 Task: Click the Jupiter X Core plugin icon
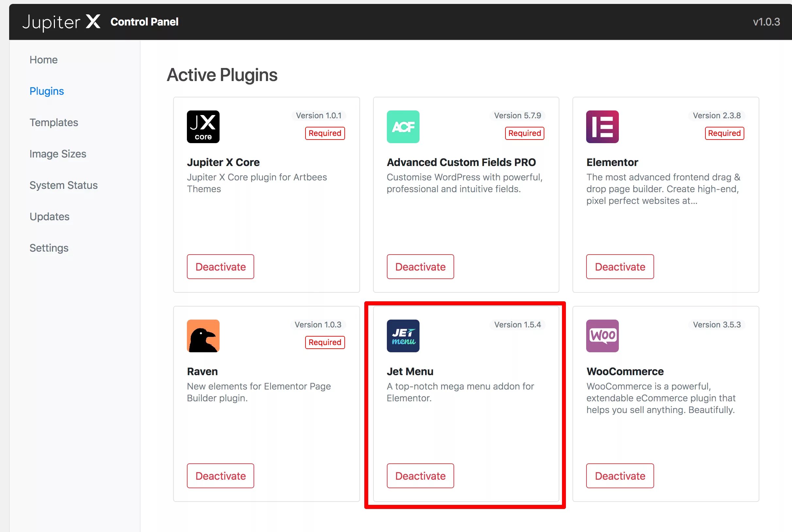203,126
